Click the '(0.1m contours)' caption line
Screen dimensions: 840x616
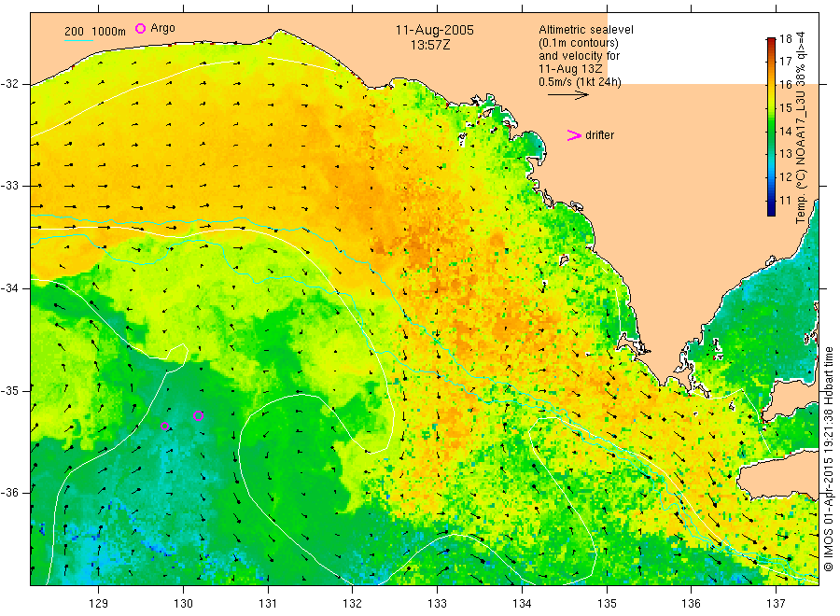click(578, 43)
